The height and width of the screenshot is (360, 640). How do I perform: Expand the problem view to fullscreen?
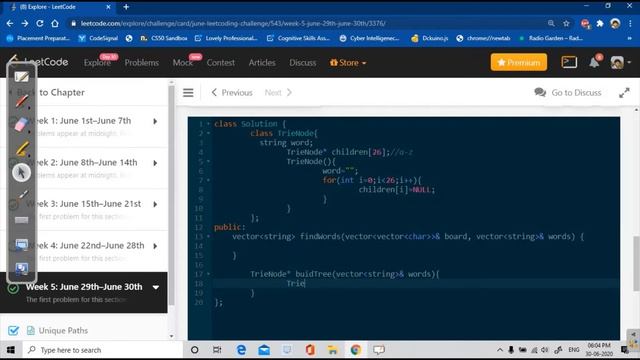click(624, 93)
